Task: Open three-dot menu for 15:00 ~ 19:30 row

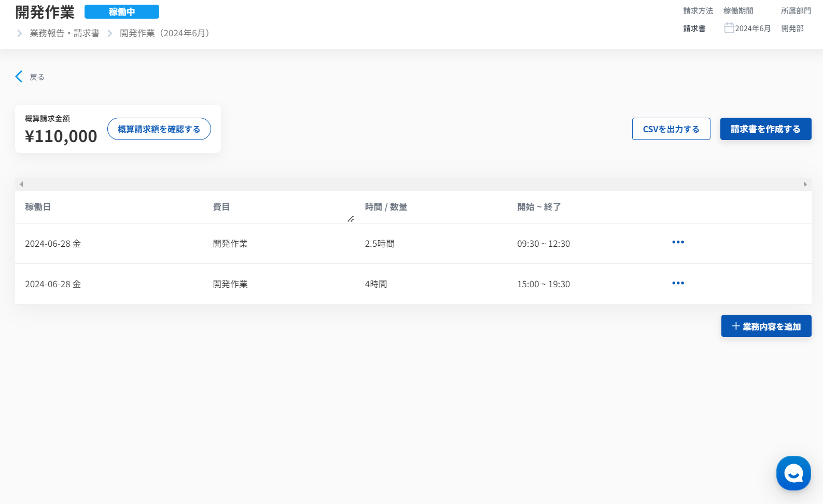Action: click(x=678, y=283)
